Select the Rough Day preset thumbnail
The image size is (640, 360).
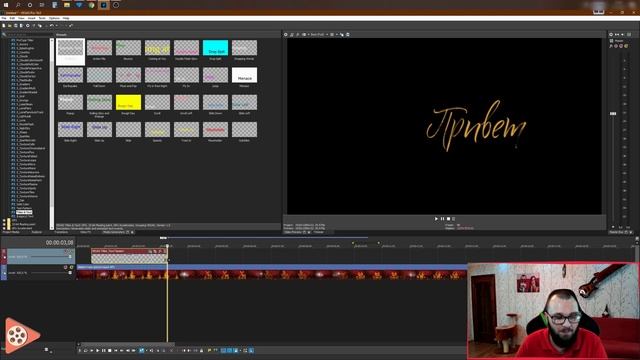[x=128, y=102]
